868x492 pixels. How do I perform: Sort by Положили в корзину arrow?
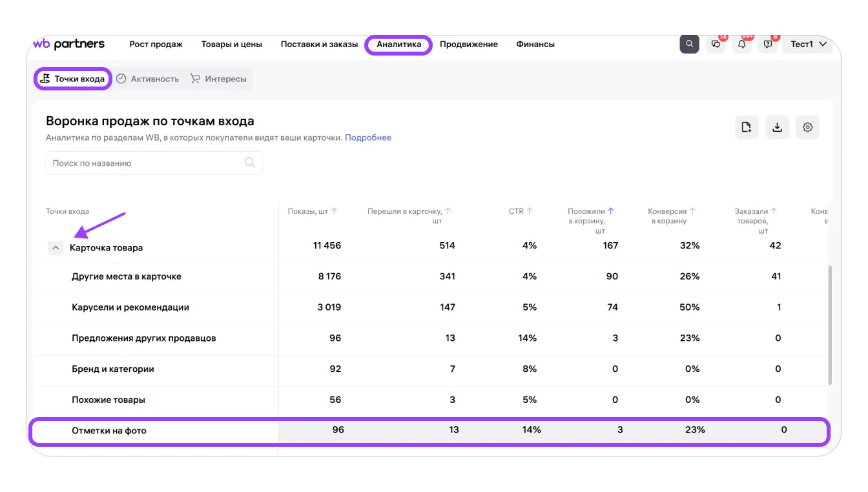pyautogui.click(x=611, y=211)
